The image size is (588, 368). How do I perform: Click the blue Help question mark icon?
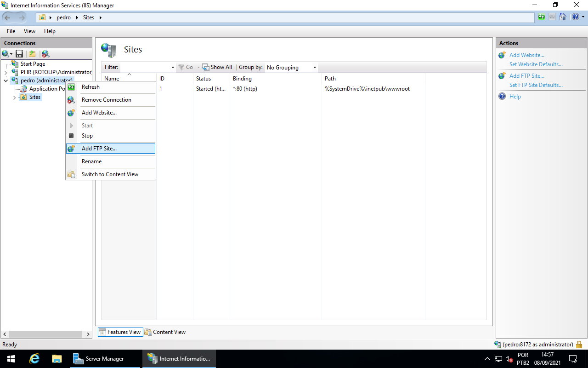pos(575,17)
